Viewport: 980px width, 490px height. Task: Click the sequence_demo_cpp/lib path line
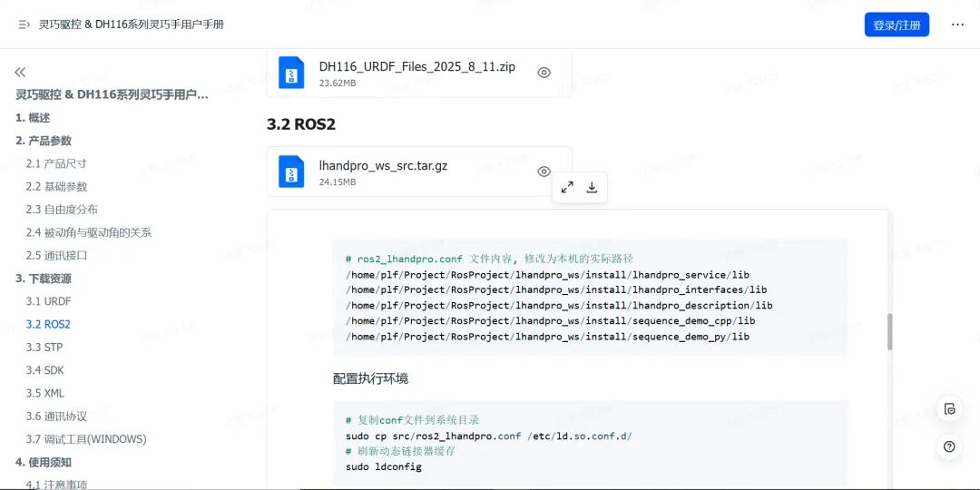(551, 321)
